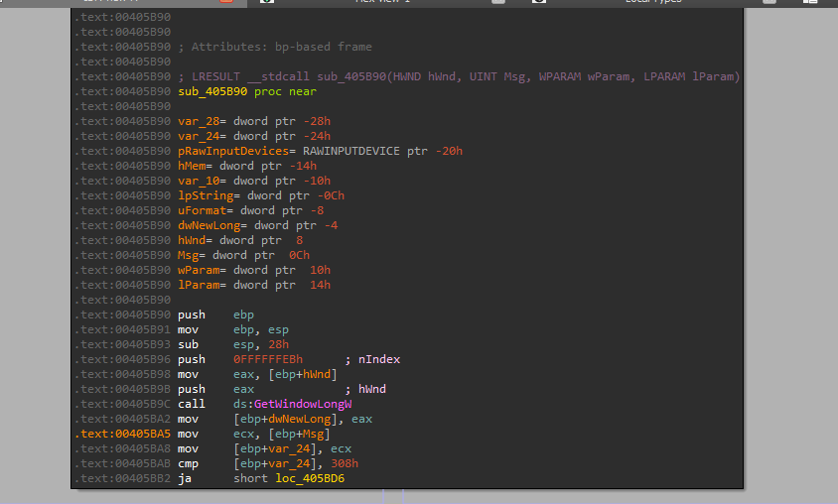838x504 pixels.
Task: Click the GetWindowLongW call target
Action: [303, 404]
